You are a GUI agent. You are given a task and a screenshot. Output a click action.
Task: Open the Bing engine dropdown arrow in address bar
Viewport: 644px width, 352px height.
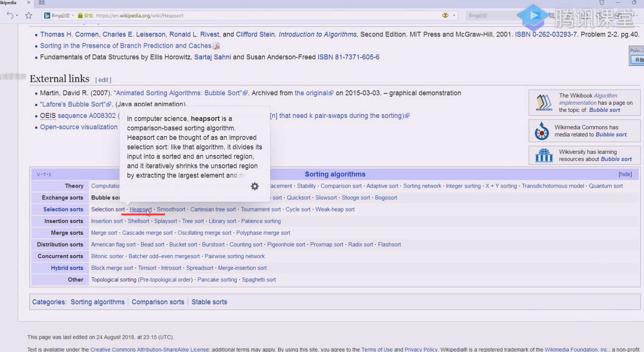73,16
